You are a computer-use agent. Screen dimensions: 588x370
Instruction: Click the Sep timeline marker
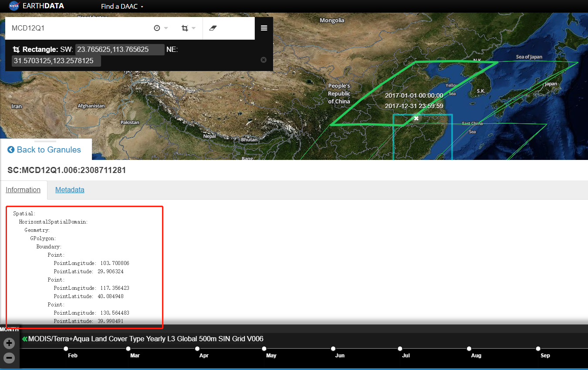(x=538, y=349)
